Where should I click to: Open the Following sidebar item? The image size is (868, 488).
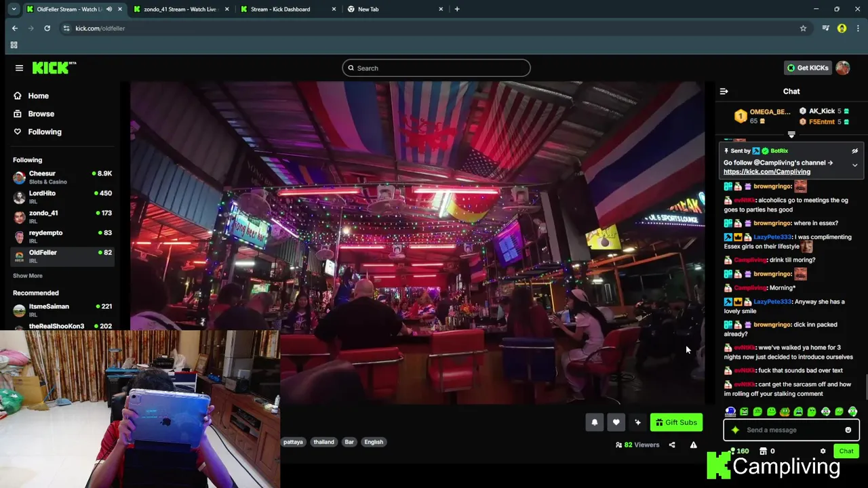tap(37, 131)
